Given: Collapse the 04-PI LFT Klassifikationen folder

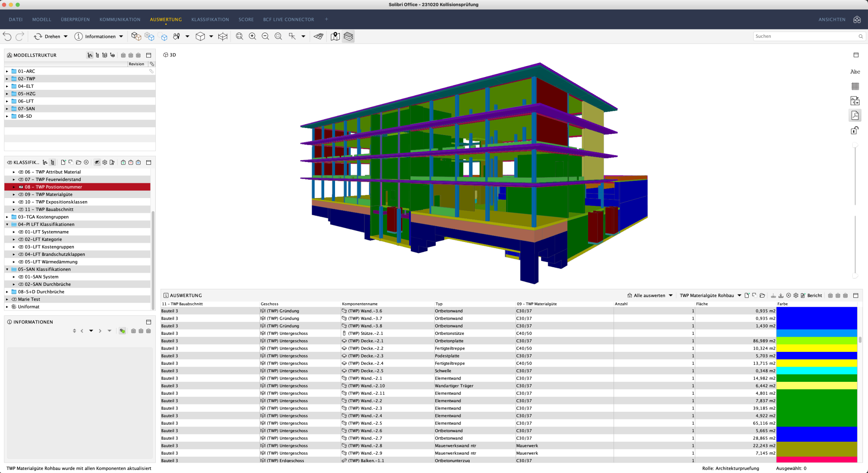Looking at the screenshot, I should [7, 225].
